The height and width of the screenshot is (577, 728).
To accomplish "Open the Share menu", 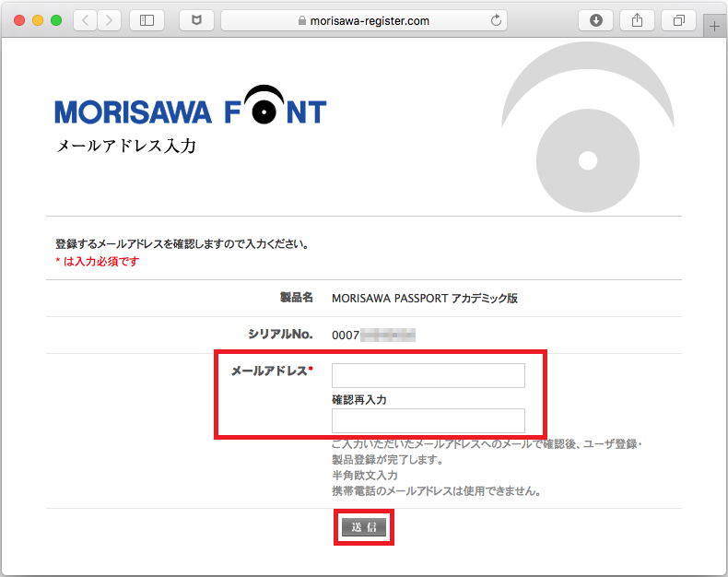I will [638, 20].
